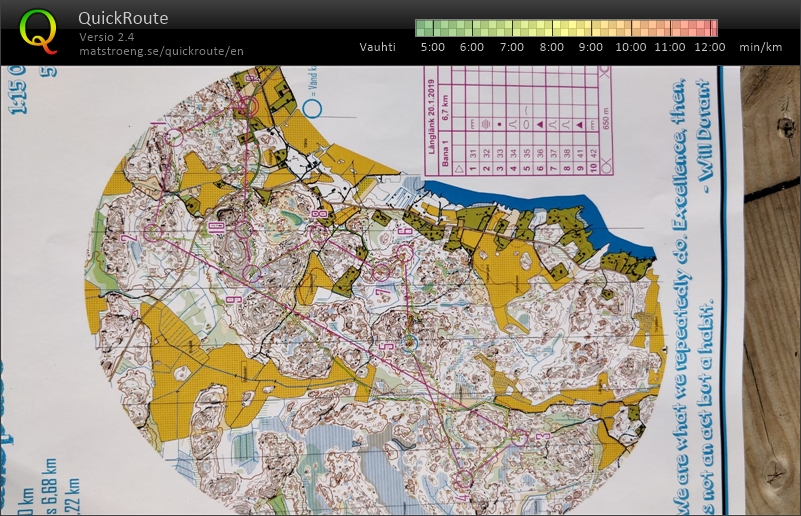
Task: Click the Versio 2.4 label
Action: point(107,37)
